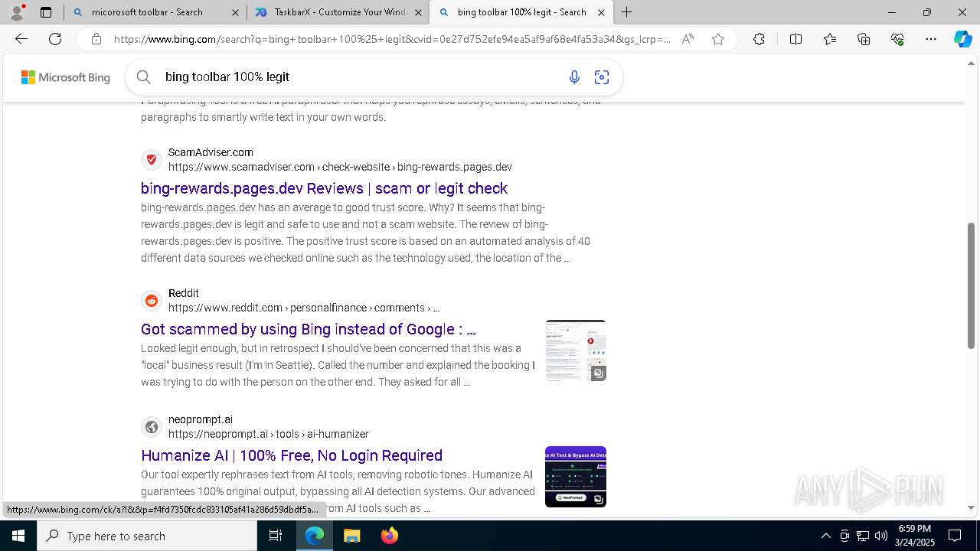Viewport: 980px width, 551px height.
Task: Open the browser profile avatar
Action: point(17,12)
